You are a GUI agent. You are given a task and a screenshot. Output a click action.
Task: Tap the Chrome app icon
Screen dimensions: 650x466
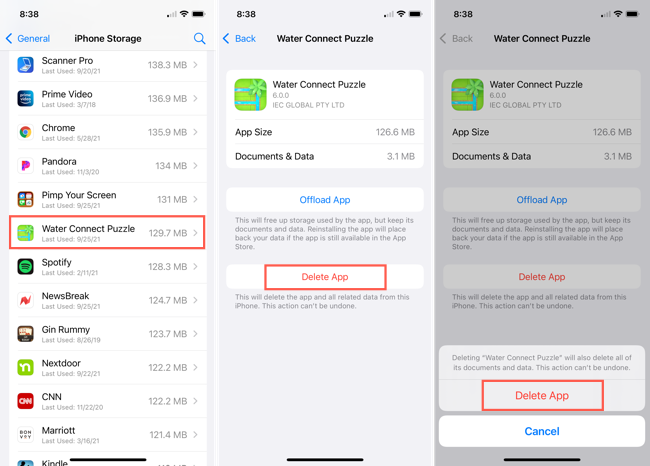[25, 132]
